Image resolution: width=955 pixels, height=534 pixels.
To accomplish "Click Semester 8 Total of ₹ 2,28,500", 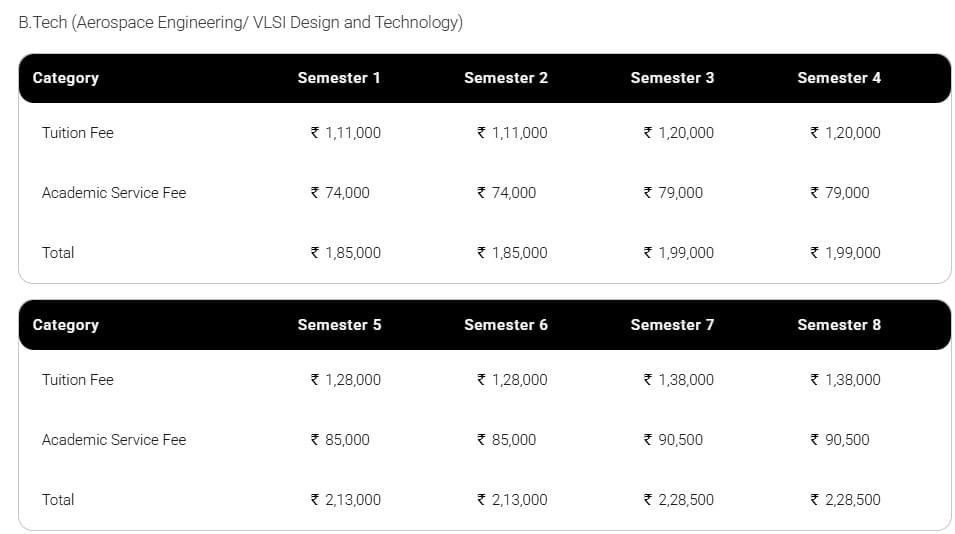I will pos(845,500).
